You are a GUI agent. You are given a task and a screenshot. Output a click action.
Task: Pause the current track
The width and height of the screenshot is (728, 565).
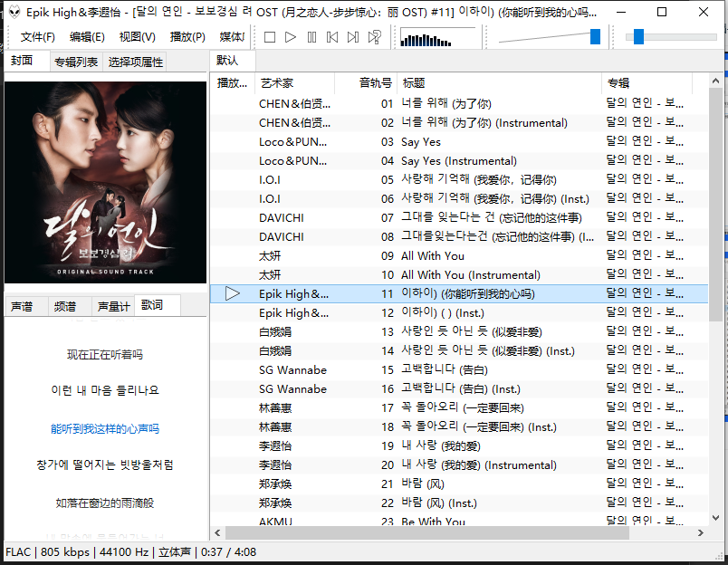click(311, 37)
